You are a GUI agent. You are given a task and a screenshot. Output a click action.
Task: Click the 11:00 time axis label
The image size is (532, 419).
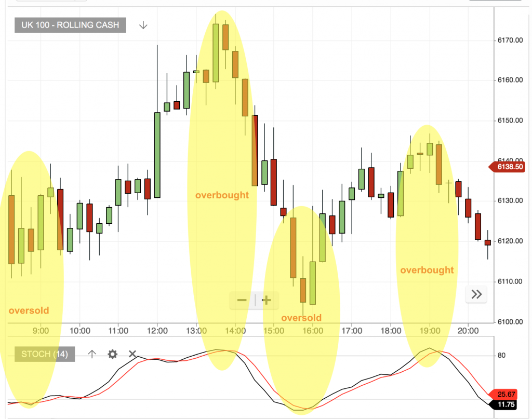click(x=118, y=331)
